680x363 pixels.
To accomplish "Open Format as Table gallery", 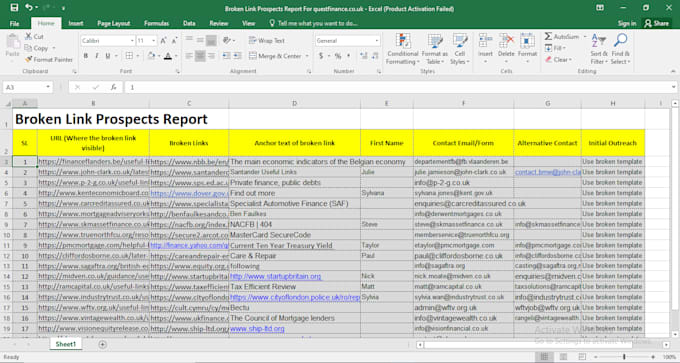I will click(435, 49).
